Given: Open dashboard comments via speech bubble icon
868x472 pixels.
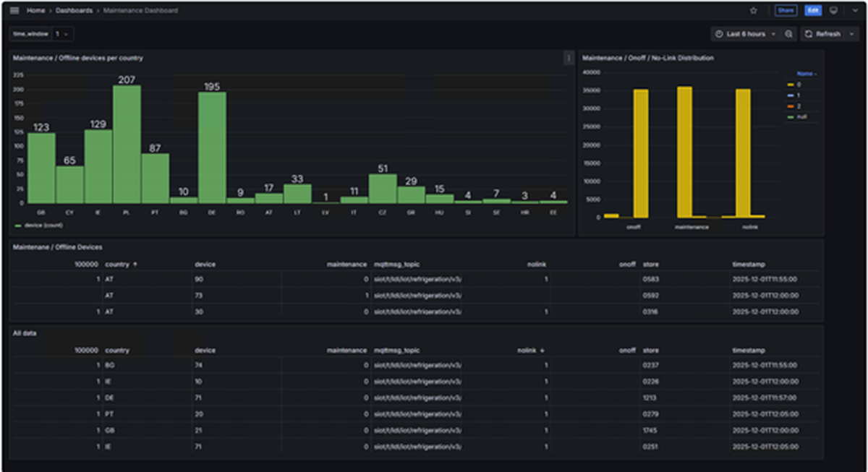Looking at the screenshot, I should tap(833, 10).
